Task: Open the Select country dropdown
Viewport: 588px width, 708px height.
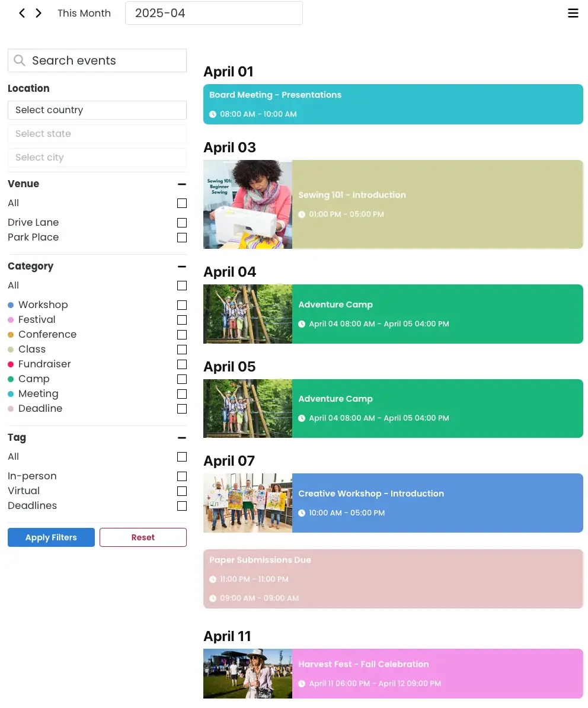Action: [97, 110]
